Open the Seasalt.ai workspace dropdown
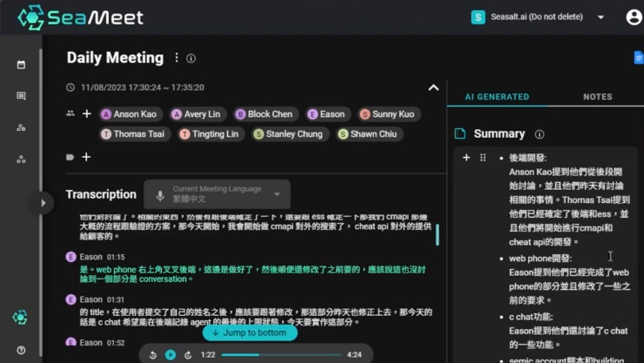 [x=601, y=17]
